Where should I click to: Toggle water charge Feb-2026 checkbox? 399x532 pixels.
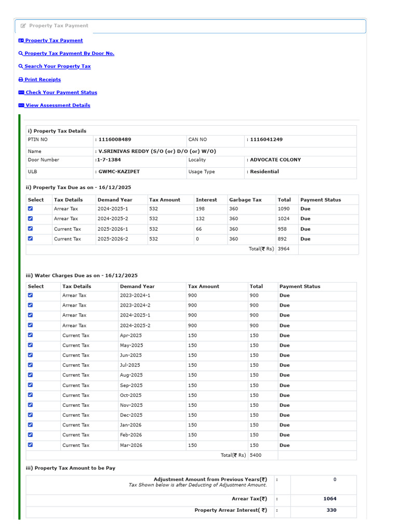pos(30,435)
